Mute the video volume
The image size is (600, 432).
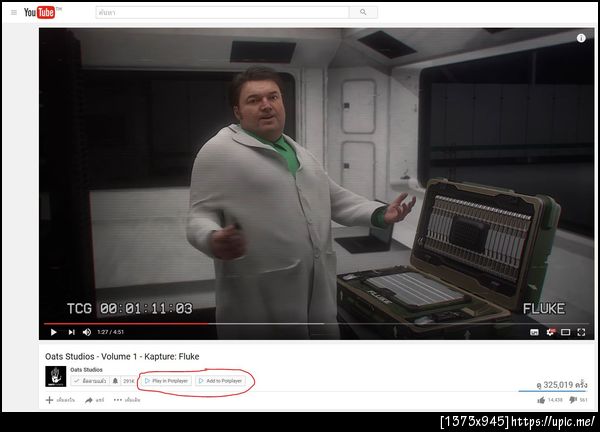[x=87, y=332]
